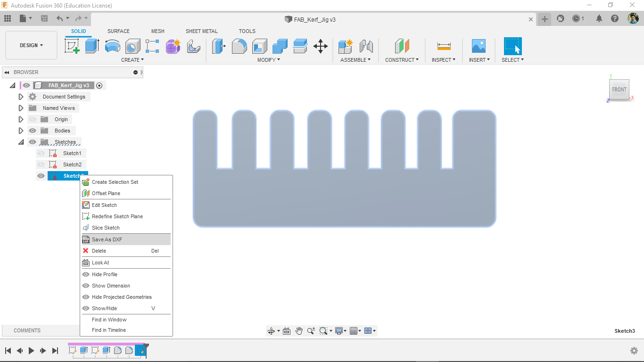
Task: Select the New Component icon
Action: pos(346,46)
